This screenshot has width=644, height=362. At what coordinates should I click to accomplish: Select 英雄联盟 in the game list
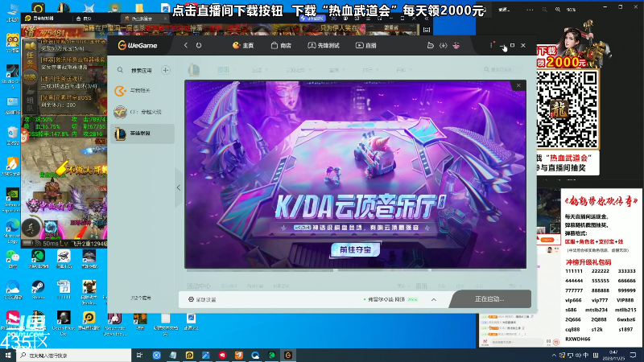coord(142,134)
